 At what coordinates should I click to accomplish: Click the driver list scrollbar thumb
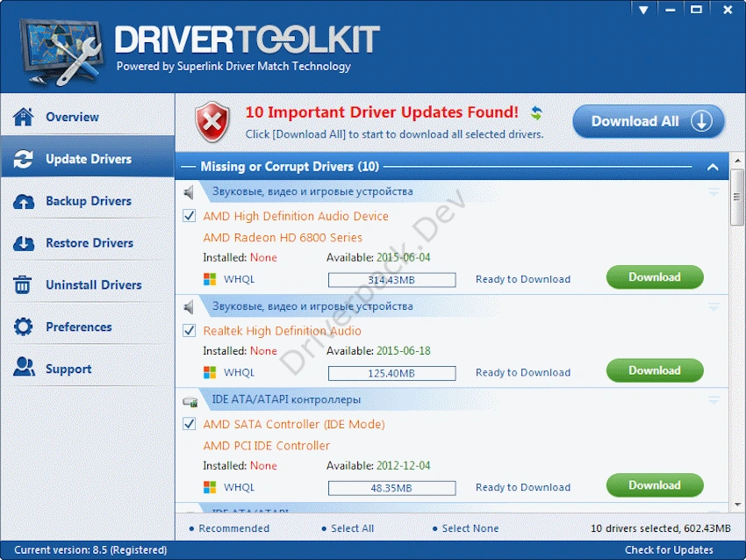(x=737, y=197)
